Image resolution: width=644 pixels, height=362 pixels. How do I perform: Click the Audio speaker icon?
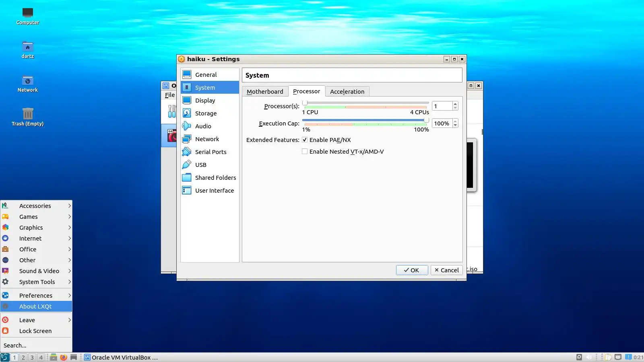187,126
